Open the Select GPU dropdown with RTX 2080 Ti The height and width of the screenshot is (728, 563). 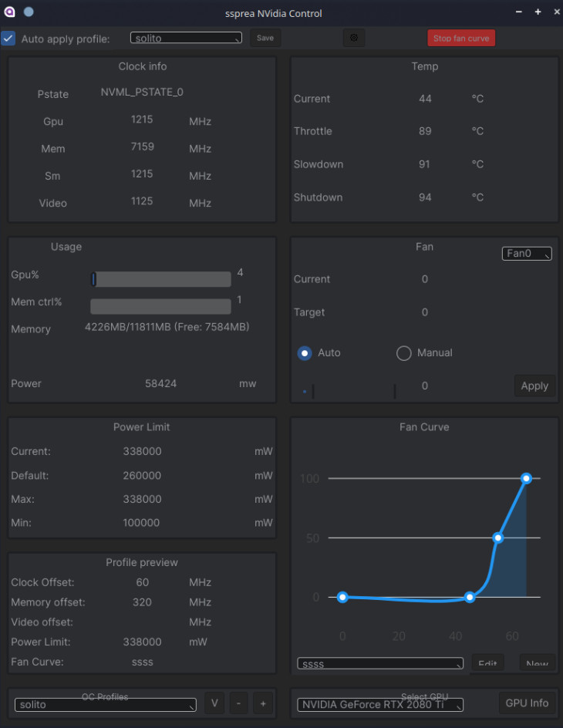click(380, 705)
